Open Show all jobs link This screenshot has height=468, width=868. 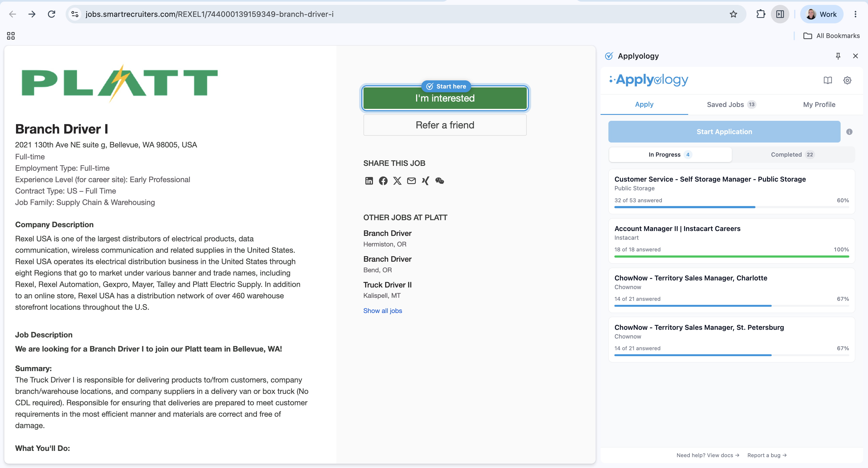click(382, 311)
